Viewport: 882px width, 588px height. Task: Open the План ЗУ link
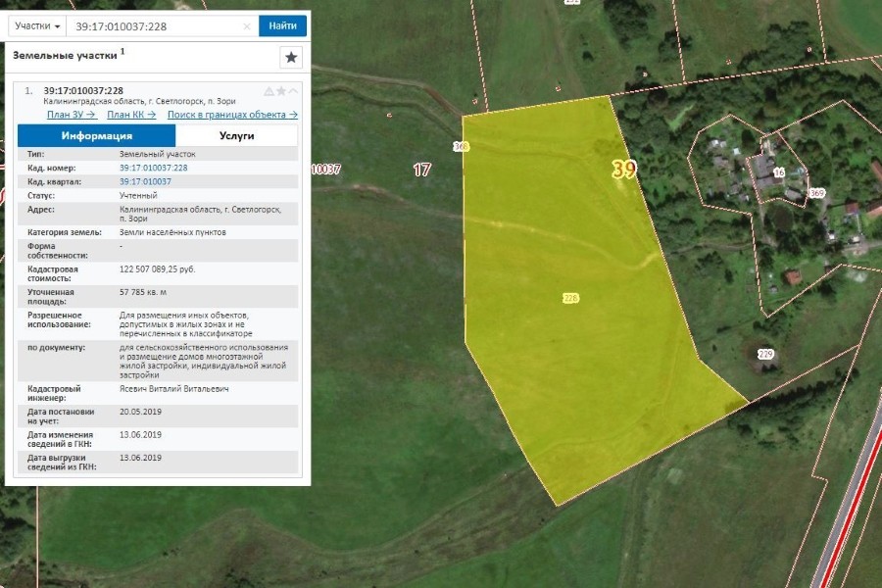pyautogui.click(x=72, y=115)
